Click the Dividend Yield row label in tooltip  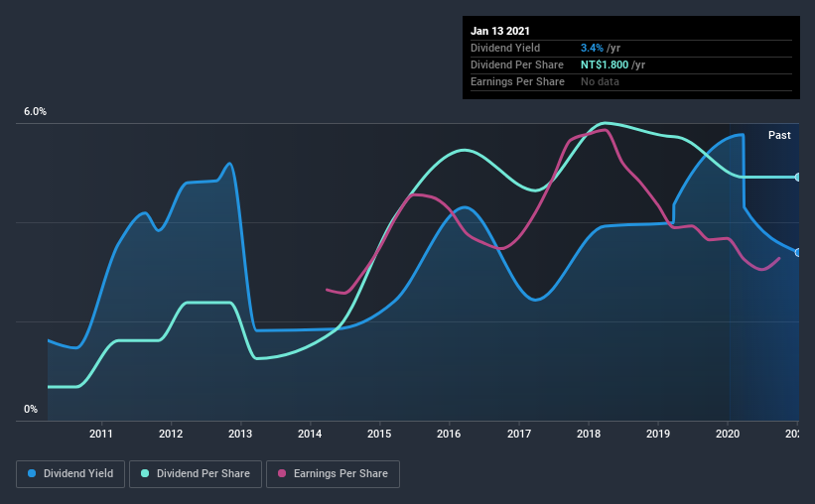(x=505, y=48)
